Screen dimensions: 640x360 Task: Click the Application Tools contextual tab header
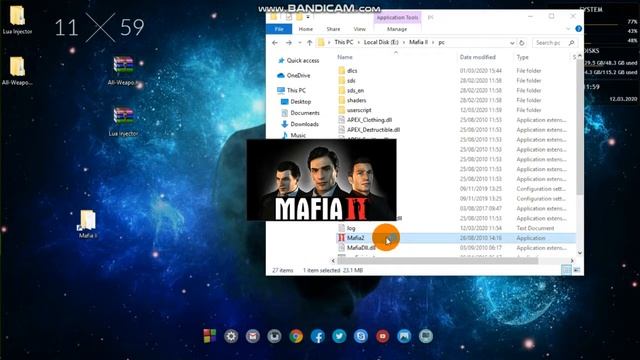397,18
